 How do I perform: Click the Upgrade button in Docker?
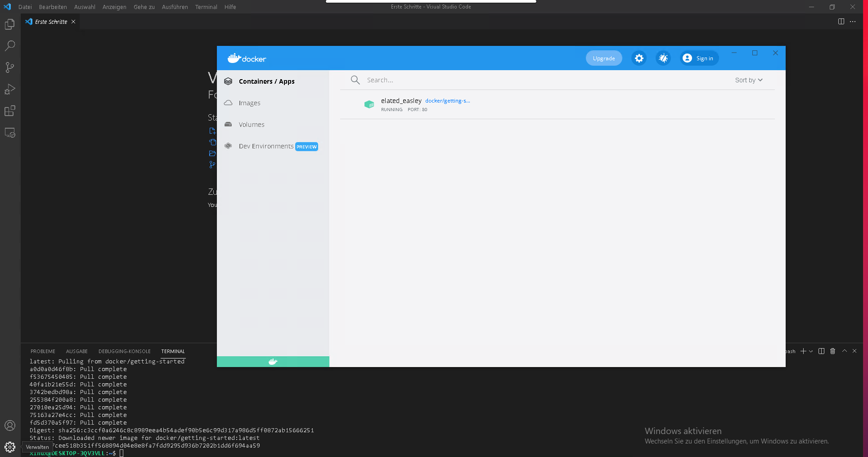coord(603,58)
